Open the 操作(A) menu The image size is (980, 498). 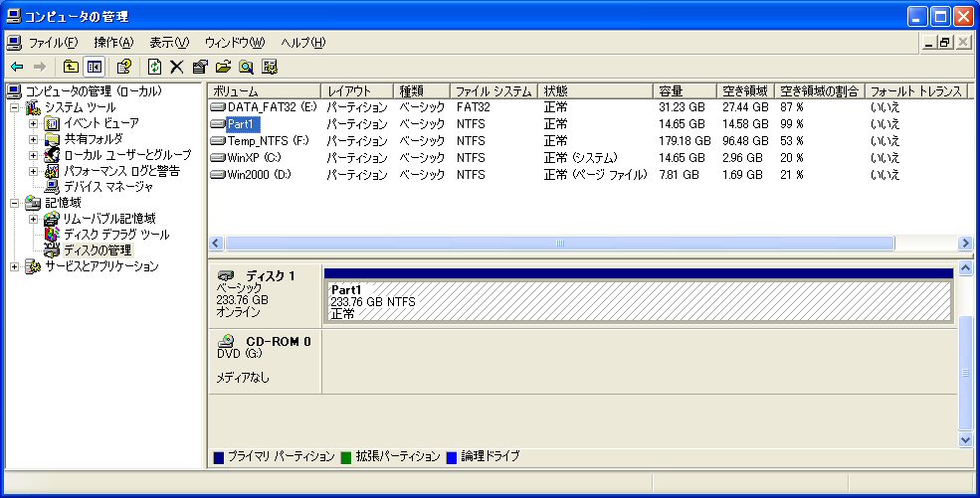coord(113,43)
